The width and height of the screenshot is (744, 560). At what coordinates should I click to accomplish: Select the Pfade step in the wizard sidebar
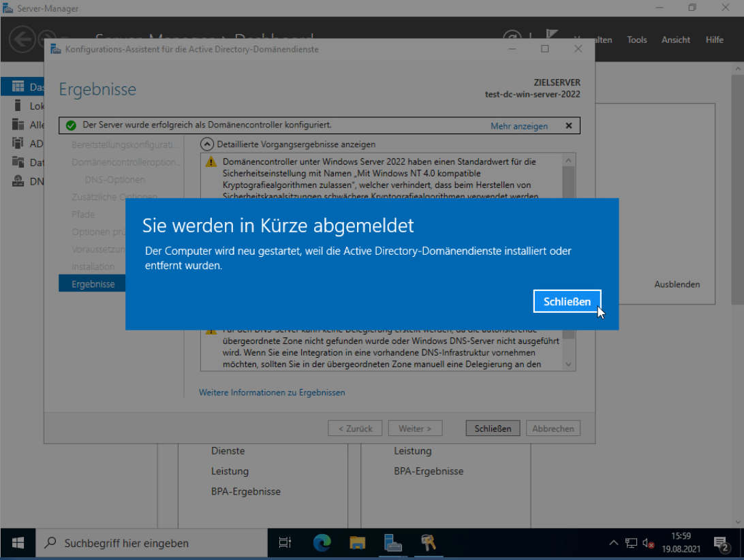(83, 215)
